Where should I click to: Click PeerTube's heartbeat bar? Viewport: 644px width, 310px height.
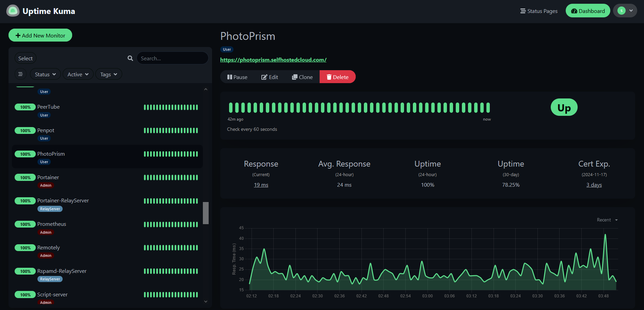[171, 107]
